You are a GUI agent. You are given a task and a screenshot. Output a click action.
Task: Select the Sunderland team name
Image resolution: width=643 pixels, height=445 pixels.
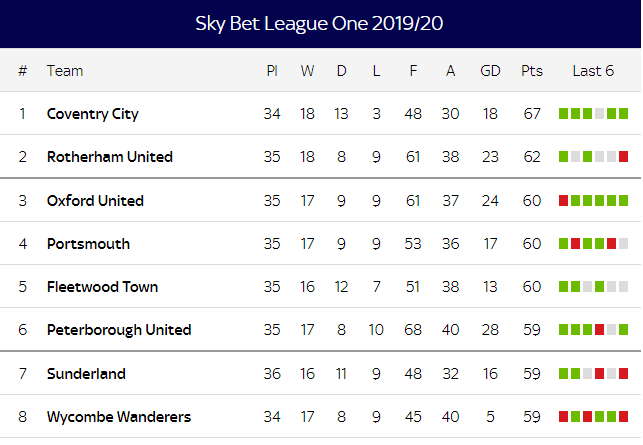click(x=86, y=374)
